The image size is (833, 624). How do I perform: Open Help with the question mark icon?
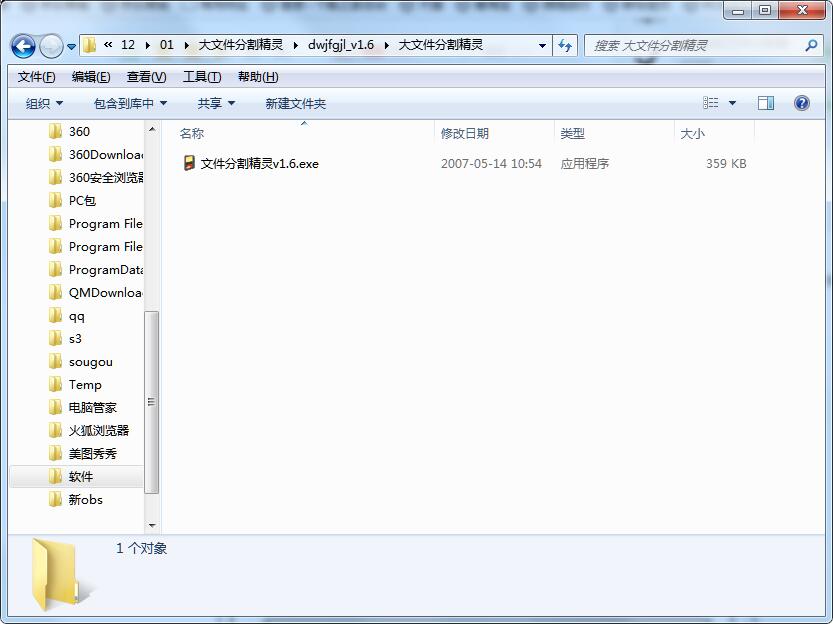802,103
